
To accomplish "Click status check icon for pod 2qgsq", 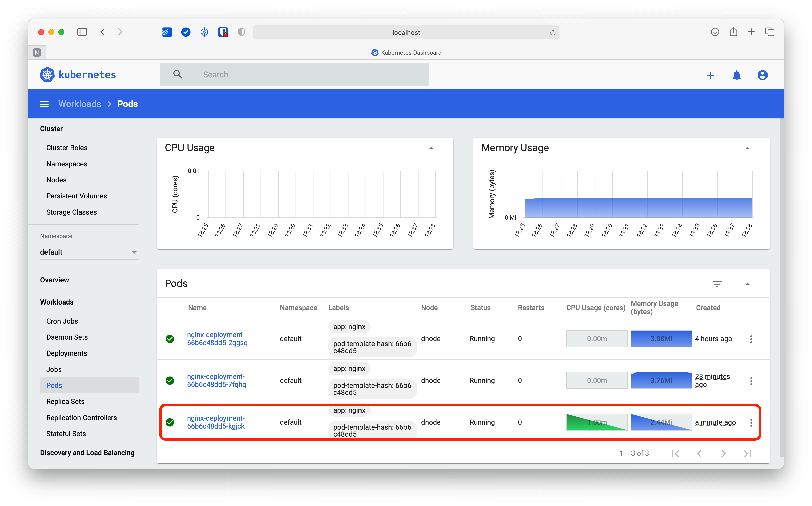I will (x=170, y=339).
